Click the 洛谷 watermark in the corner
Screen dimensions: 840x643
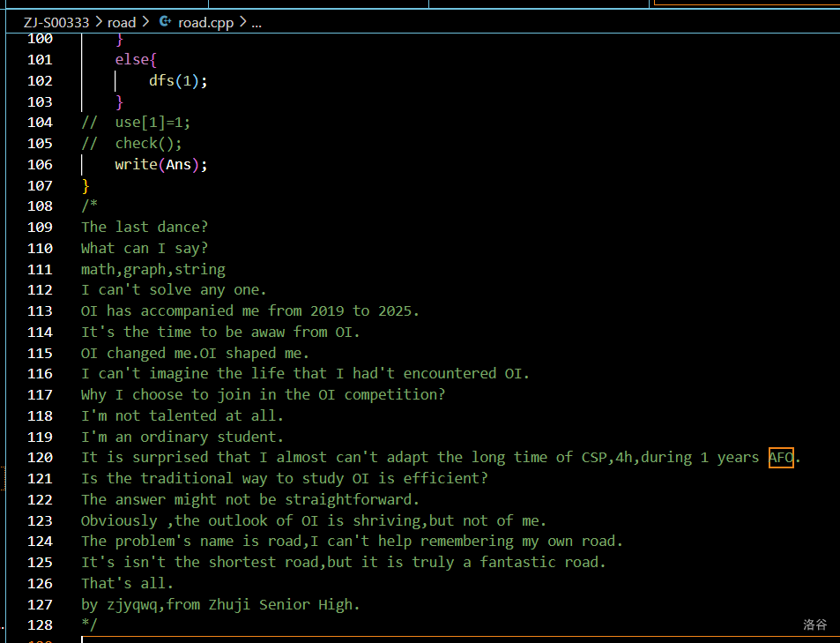814,624
